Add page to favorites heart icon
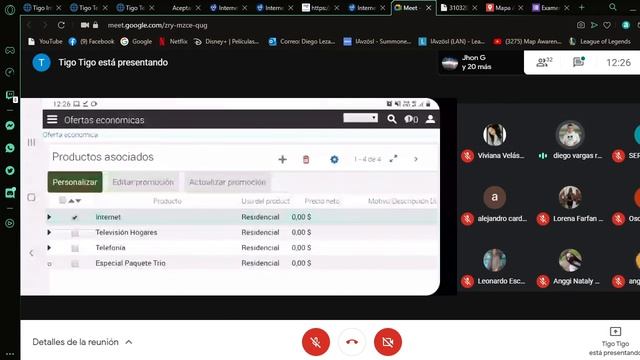Screen dimensions: 640x360 [607, 25]
